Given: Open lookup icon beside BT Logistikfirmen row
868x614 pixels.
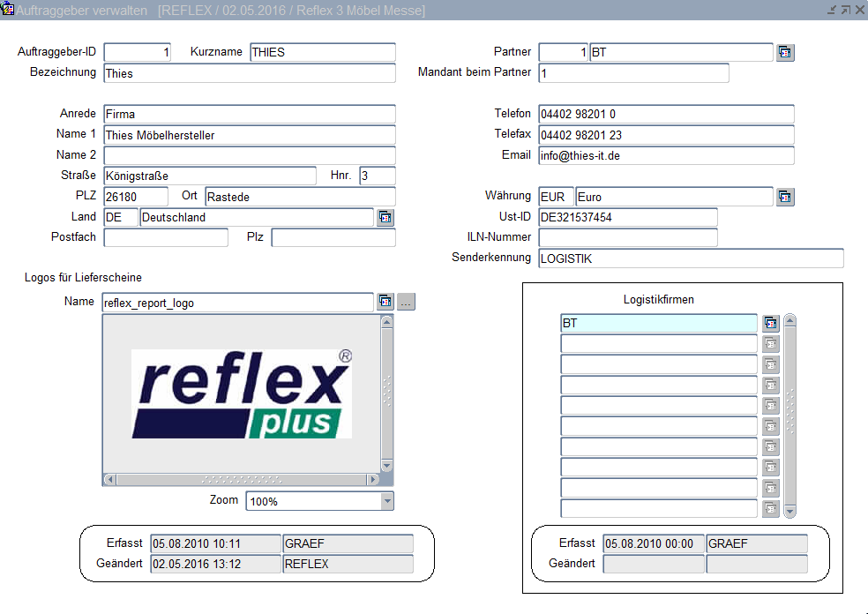Looking at the screenshot, I should [770, 324].
